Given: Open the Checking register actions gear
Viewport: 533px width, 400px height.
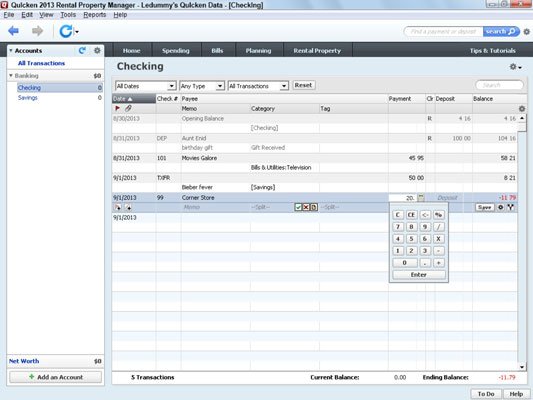Looking at the screenshot, I should (515, 67).
